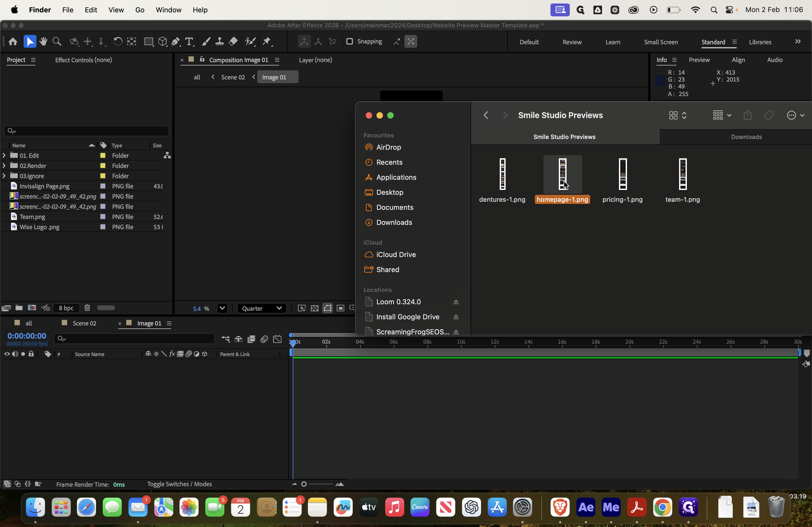Open Downloads in Finder sidebar

[x=394, y=222]
